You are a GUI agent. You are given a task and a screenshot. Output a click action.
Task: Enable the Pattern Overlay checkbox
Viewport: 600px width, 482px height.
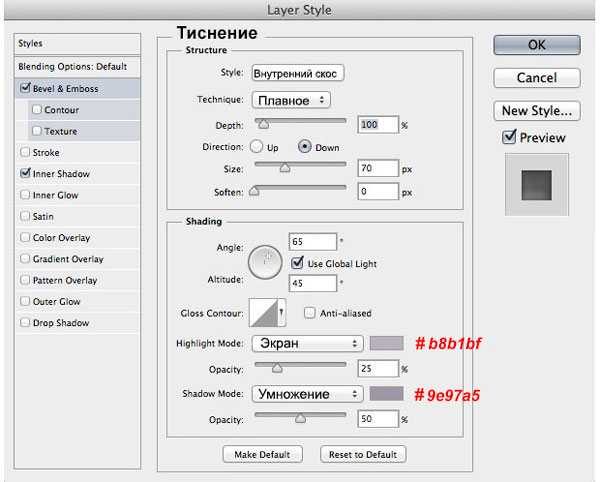click(x=25, y=280)
